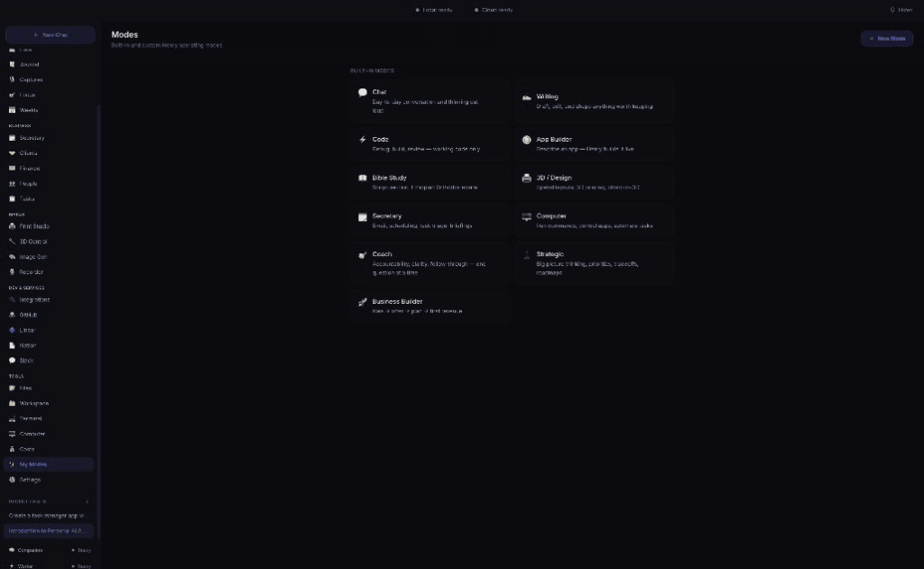The image size is (924, 569).
Task: Click the 3D / Design printer icon
Action: [526, 178]
